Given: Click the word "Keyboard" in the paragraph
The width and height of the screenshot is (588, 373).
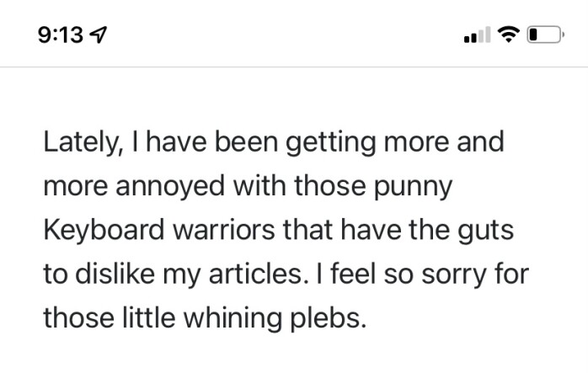Looking at the screenshot, I should click(x=104, y=229).
